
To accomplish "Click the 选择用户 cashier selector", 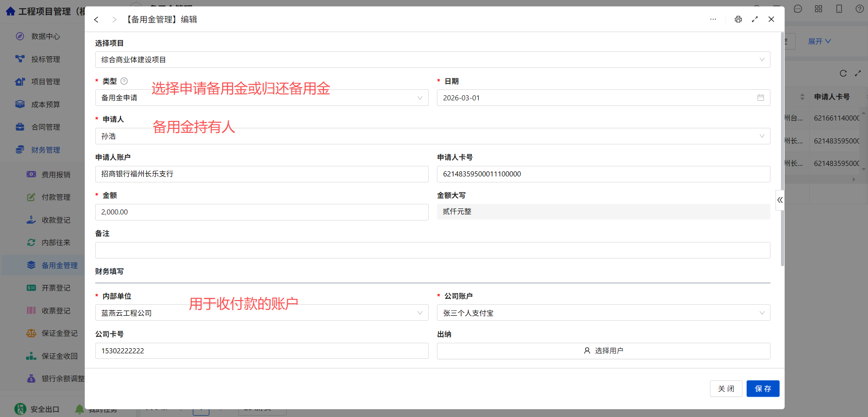I will click(603, 351).
